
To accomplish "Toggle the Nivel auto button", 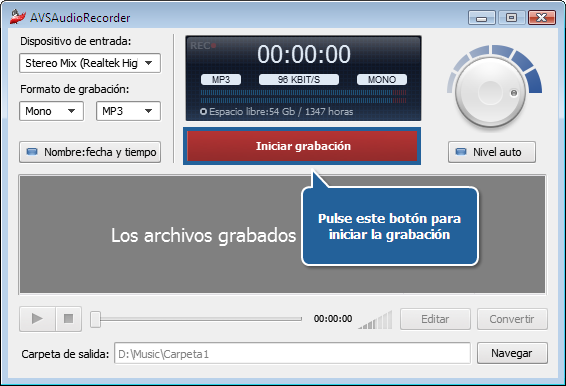I will [x=492, y=152].
